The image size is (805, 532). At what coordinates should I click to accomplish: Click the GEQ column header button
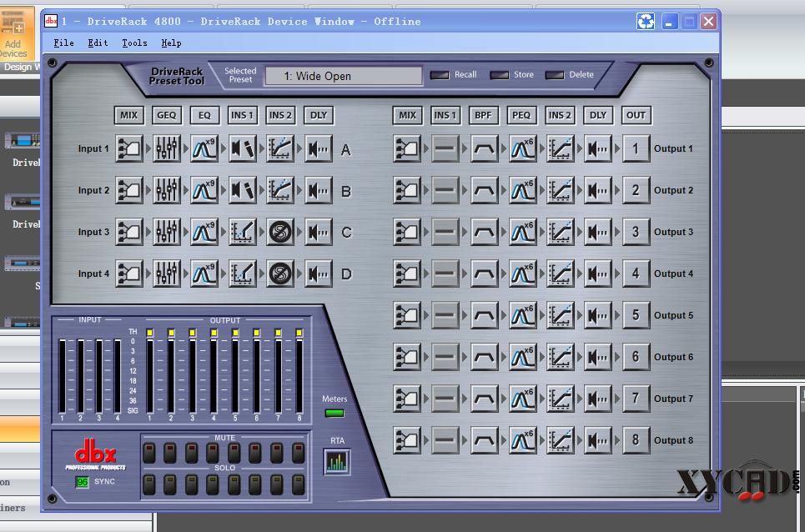[x=166, y=115]
